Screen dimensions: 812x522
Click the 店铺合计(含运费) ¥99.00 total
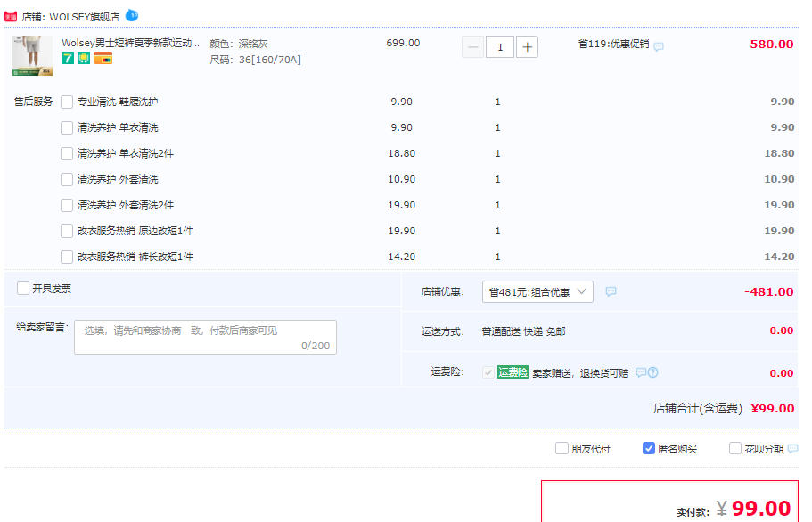(x=724, y=409)
